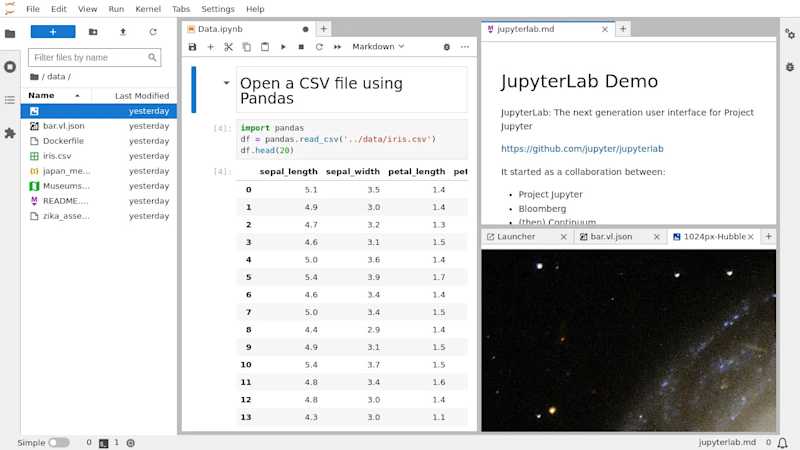Open the File menu
The width and height of the screenshot is (800, 450).
(x=33, y=9)
